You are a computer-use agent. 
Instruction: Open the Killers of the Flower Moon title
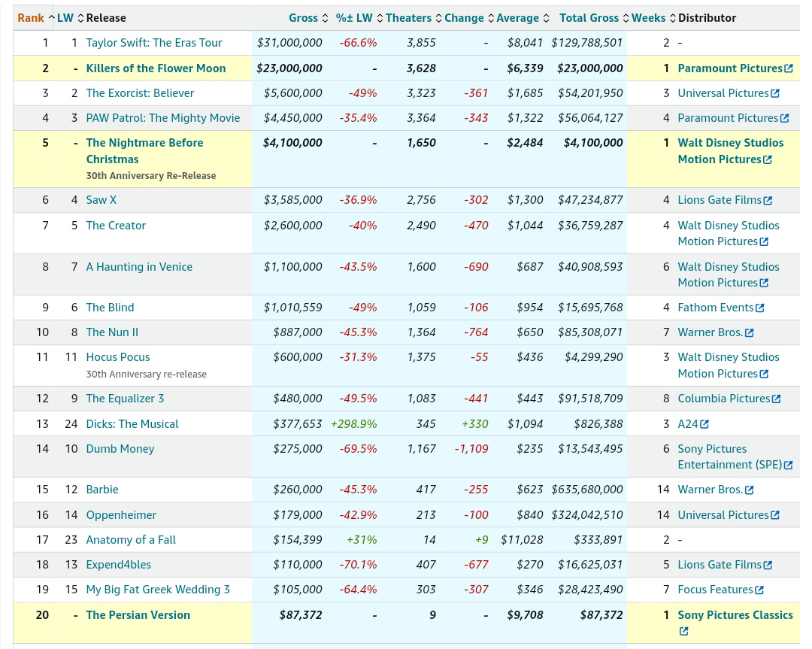tap(156, 68)
